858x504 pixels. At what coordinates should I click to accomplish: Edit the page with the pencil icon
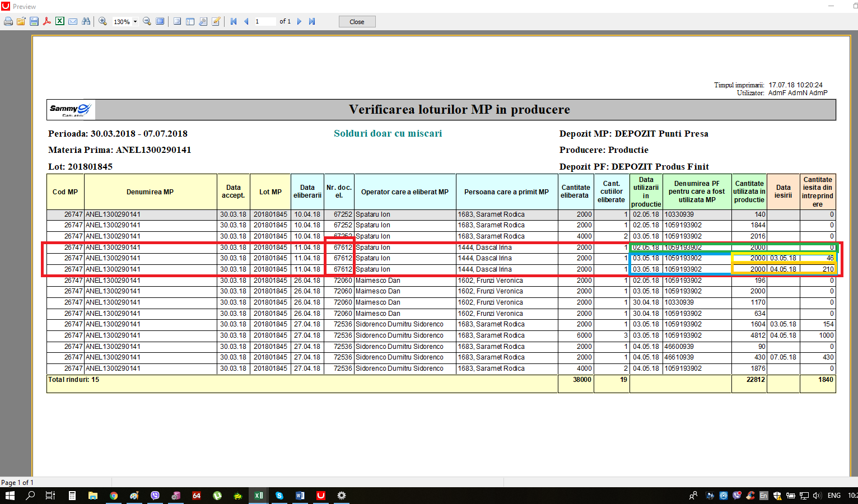[216, 21]
